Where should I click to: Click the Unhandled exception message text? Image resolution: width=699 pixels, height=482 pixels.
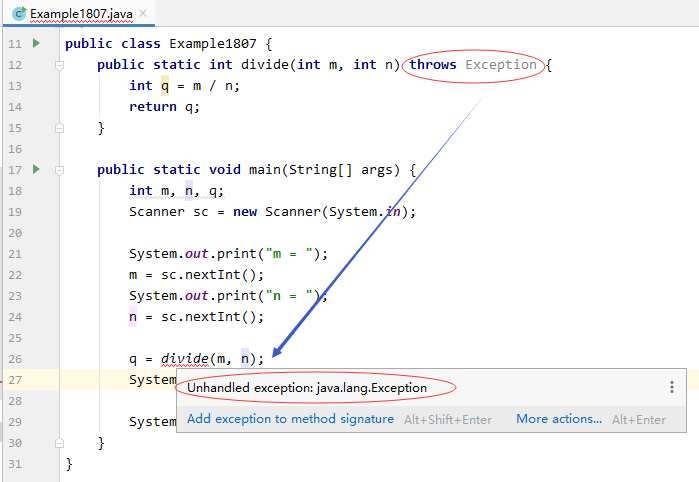pyautogui.click(x=307, y=388)
